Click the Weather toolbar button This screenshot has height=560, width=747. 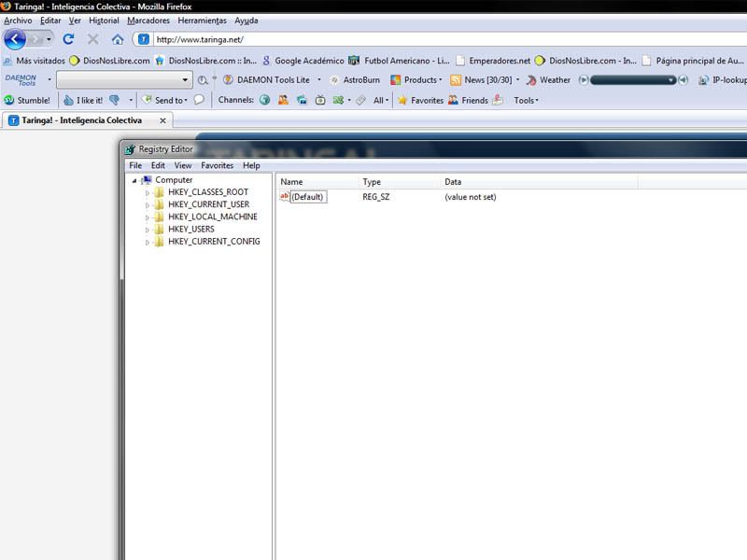[548, 80]
